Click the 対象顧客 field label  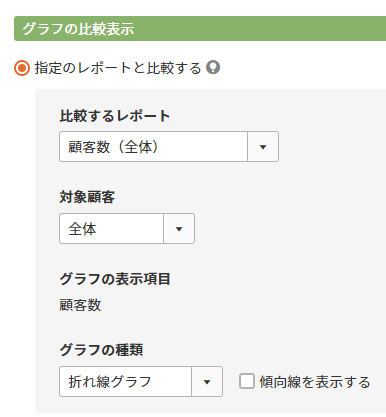coord(87,197)
